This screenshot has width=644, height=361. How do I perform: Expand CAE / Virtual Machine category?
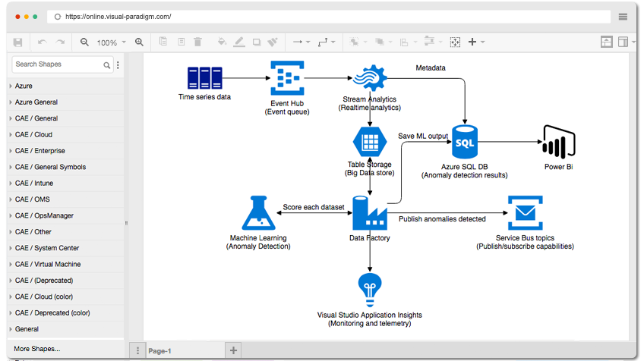click(66, 264)
